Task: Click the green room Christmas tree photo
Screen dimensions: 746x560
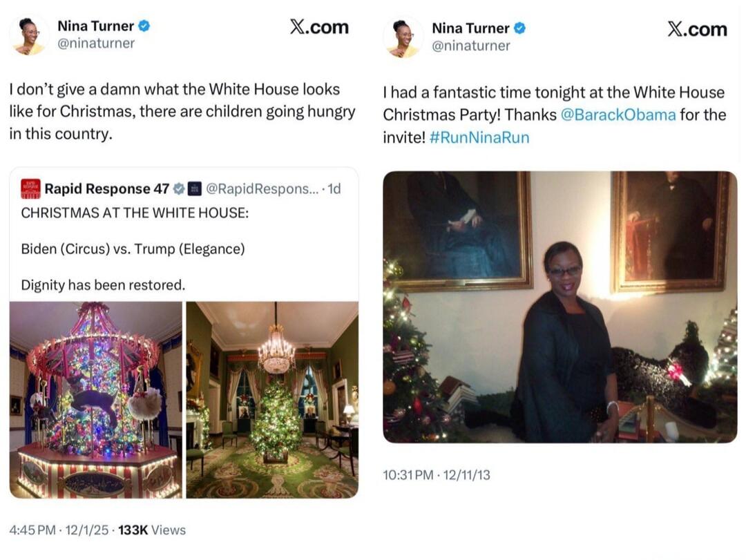Action: [x=272, y=397]
